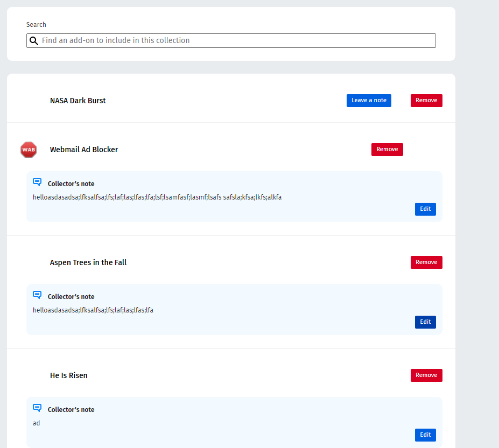Remove Webmail Ad Blocker from collection
Screen dimensions: 499x448
[x=387, y=150]
